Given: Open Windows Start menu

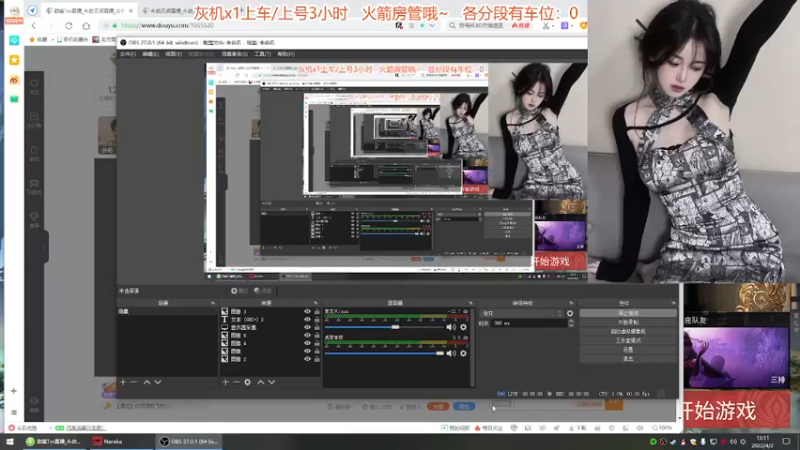Looking at the screenshot, I should (x=10, y=441).
